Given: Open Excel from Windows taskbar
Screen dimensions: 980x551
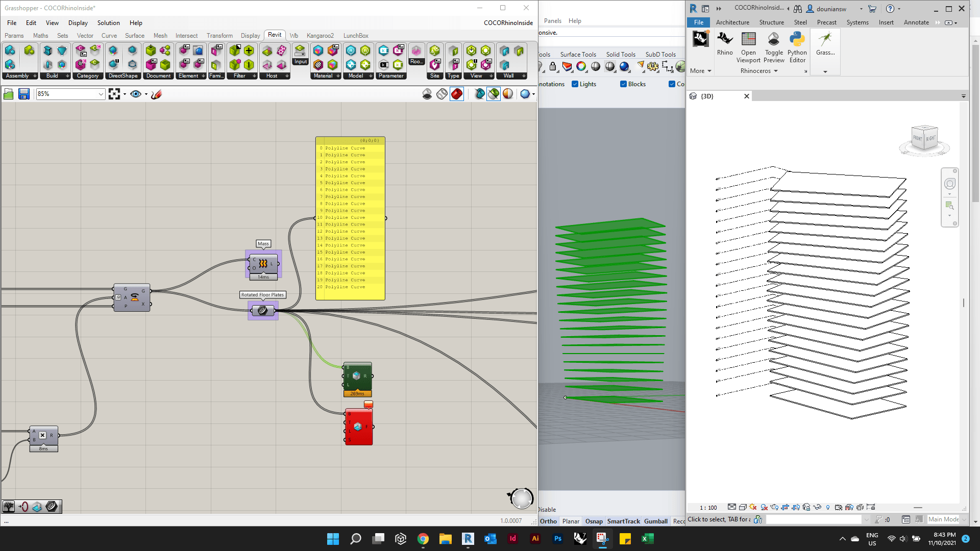Looking at the screenshot, I should pos(647,539).
